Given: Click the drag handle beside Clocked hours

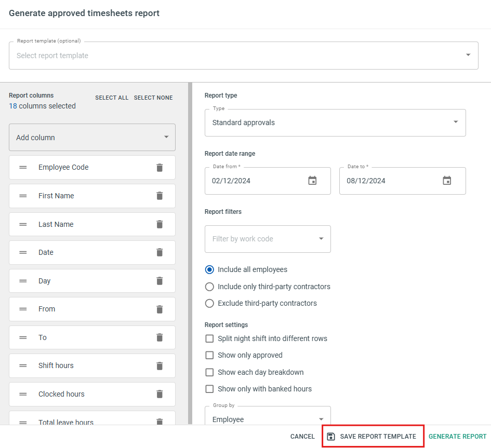Looking at the screenshot, I should point(23,394).
